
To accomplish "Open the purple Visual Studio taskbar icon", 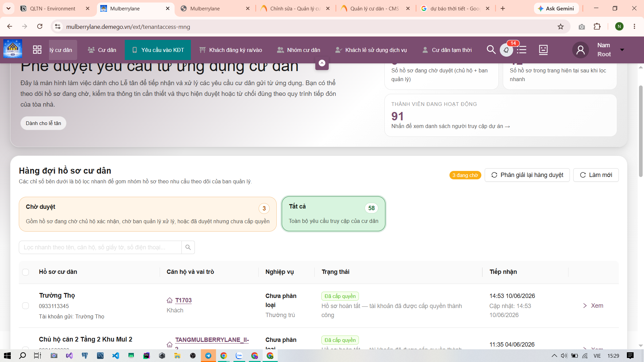I will click(69, 356).
